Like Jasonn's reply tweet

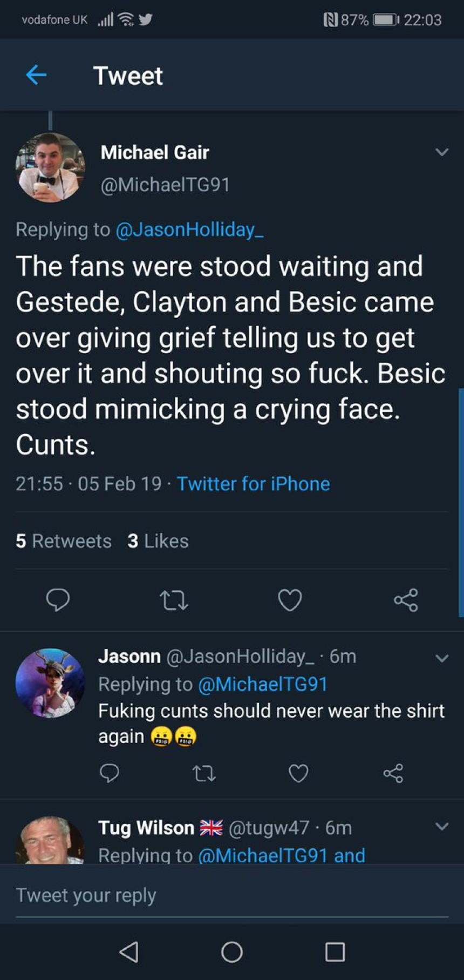point(298,773)
